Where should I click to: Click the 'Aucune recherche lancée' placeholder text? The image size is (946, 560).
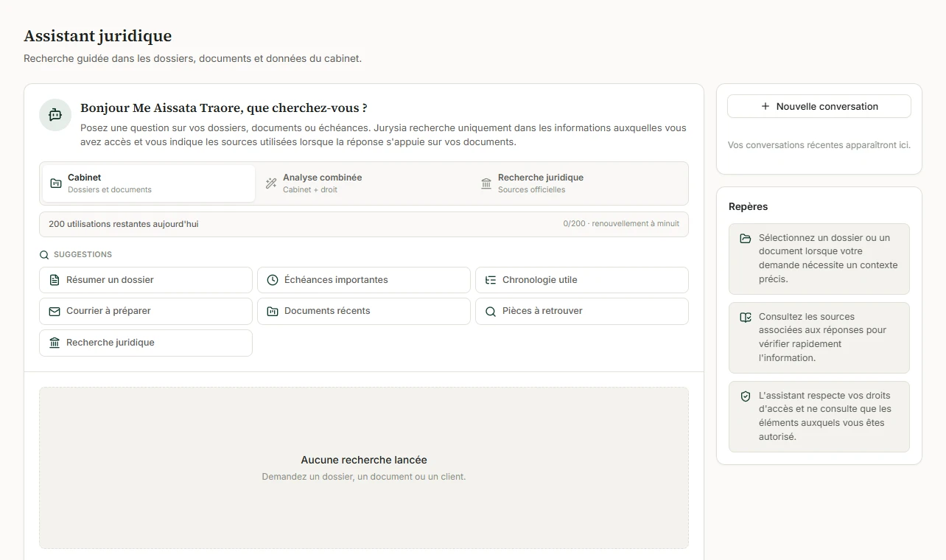pos(364,460)
